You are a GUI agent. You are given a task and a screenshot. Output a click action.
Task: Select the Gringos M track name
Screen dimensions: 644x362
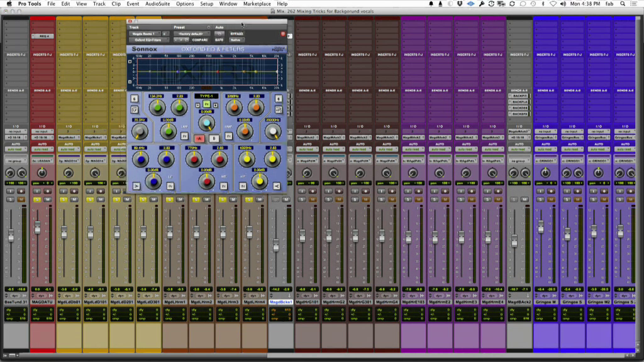point(545,302)
